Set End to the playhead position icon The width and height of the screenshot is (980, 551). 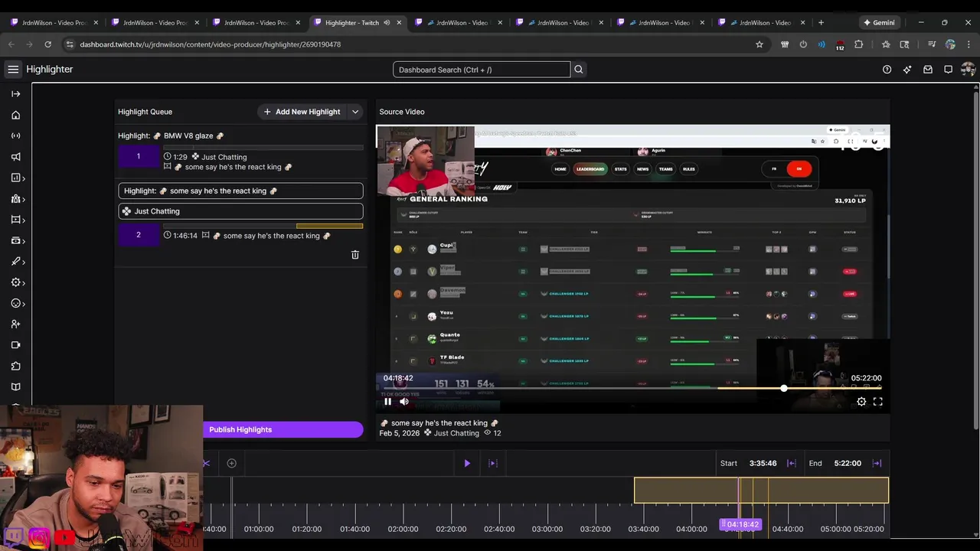tap(877, 463)
